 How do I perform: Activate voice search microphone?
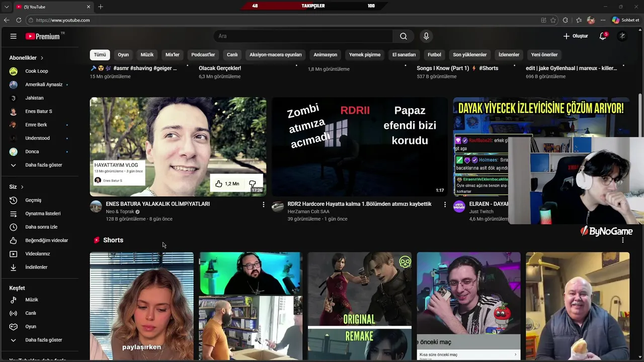(x=426, y=36)
